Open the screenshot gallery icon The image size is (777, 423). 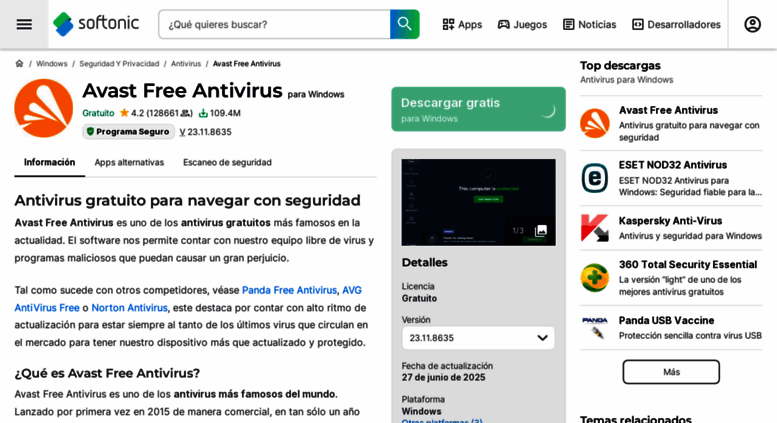541,231
